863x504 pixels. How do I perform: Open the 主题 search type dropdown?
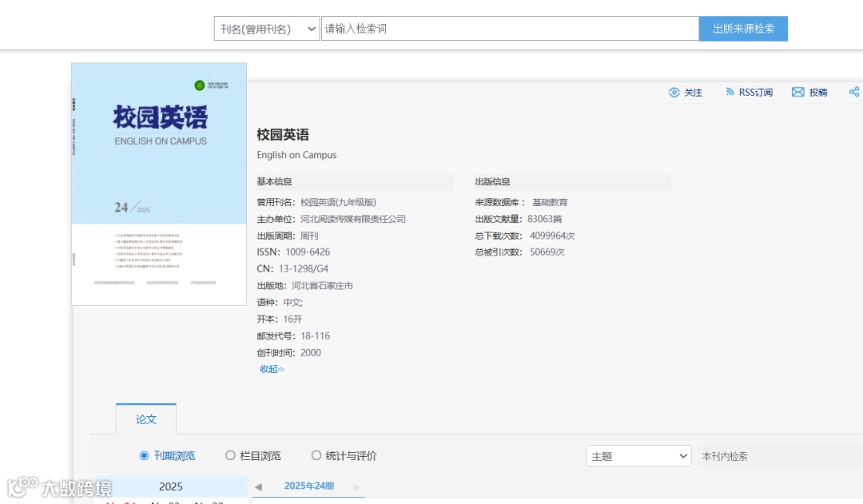pyautogui.click(x=638, y=456)
